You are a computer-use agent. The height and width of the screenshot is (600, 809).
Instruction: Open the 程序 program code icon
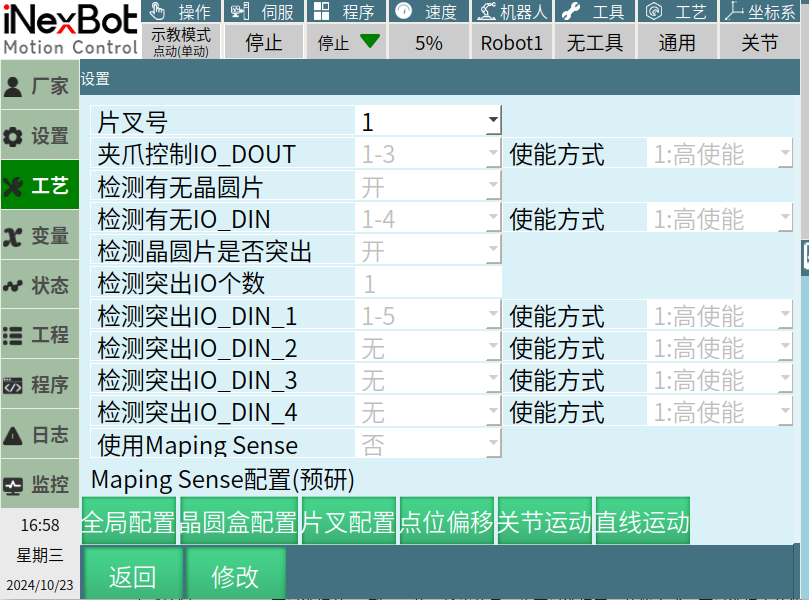14,385
